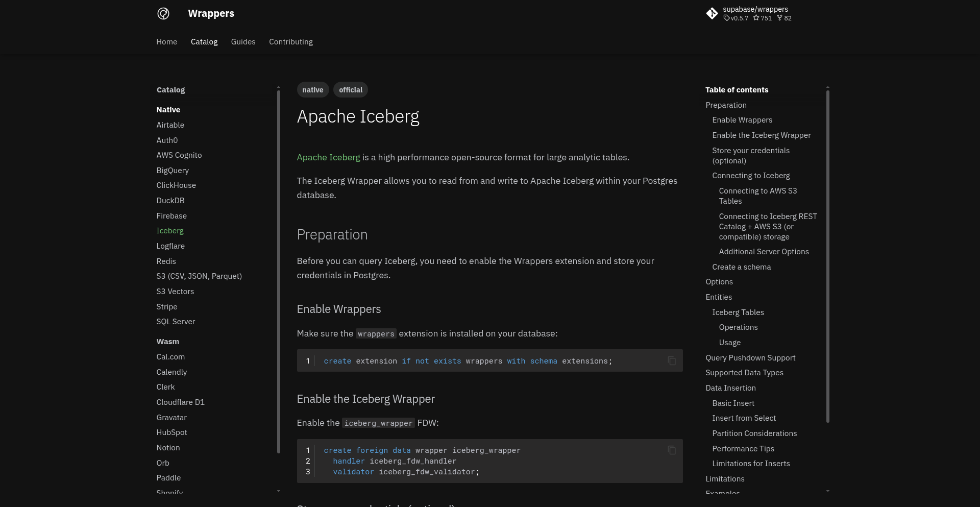Open the Apache Iceberg external link
This screenshot has width=980, height=507.
(x=328, y=157)
